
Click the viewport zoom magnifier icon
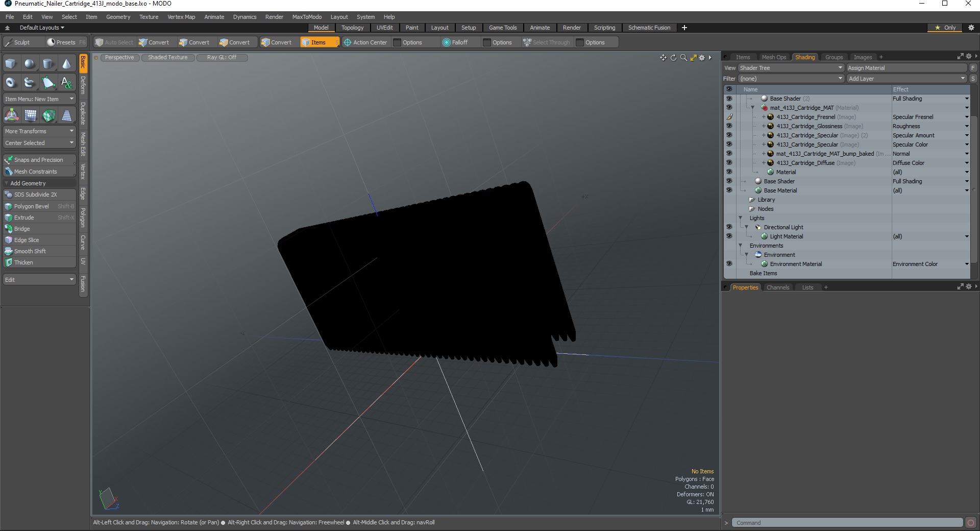tap(683, 58)
